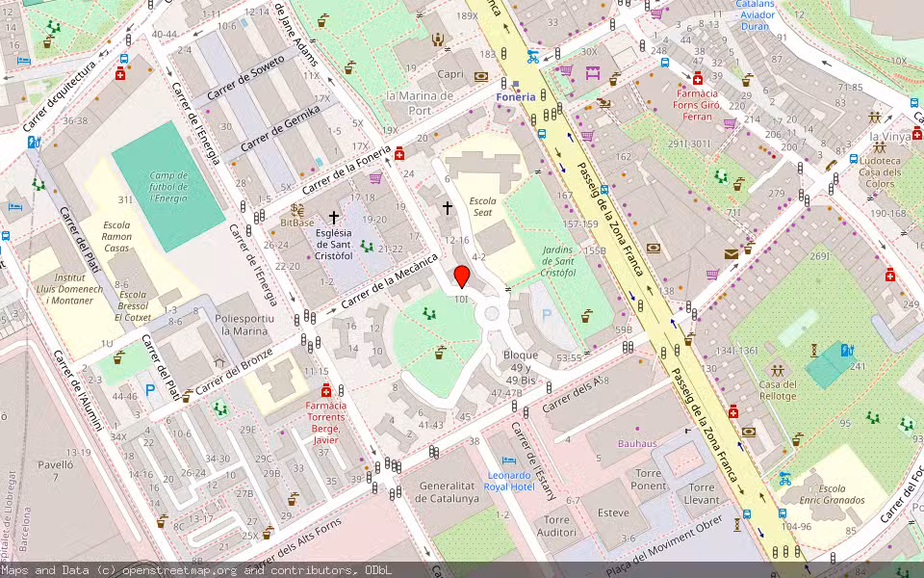This screenshot has width=924, height=578.
Task: Click the hotel bed icon above Leonardo Royal Hotel
Action: pos(508,460)
